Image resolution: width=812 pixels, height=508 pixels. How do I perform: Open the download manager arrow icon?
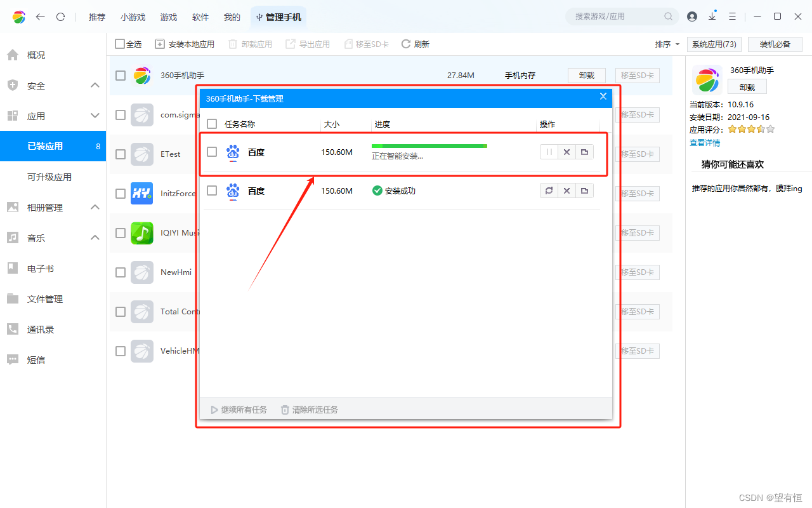(712, 17)
